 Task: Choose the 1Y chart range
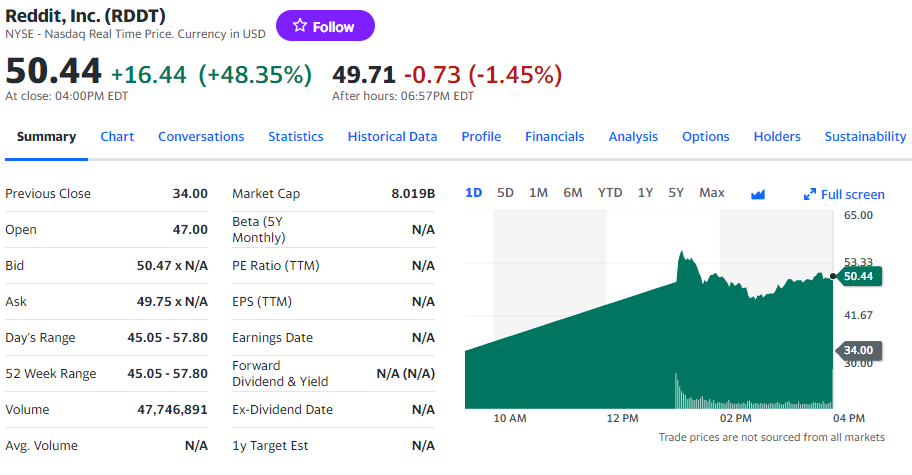click(x=645, y=192)
